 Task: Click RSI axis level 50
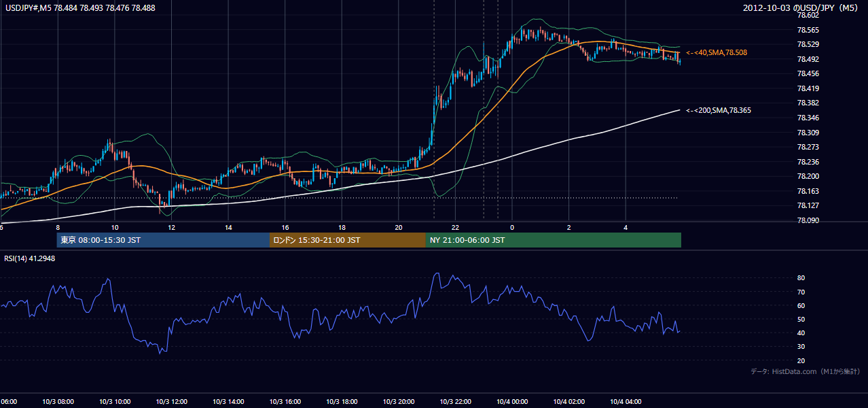[801, 319]
